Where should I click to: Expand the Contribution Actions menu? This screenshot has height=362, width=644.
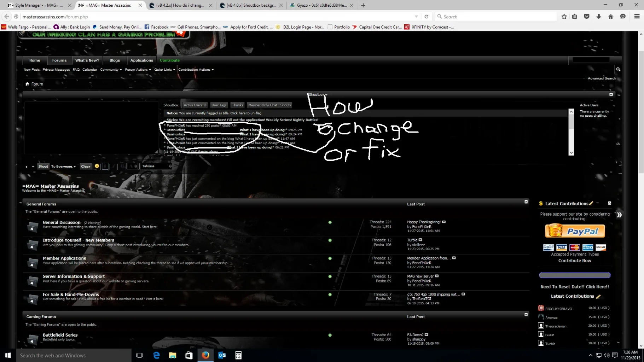[196, 70]
